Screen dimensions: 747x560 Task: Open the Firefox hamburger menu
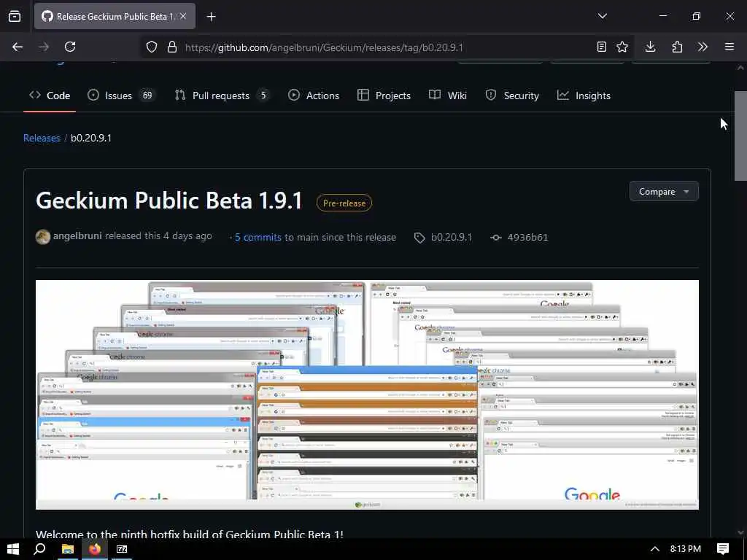pyautogui.click(x=729, y=47)
